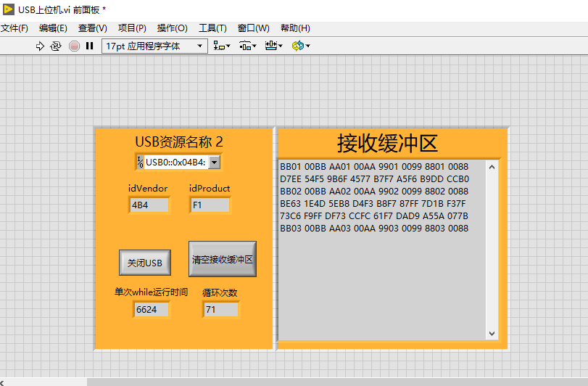The width and height of the screenshot is (588, 386).
Task: Click the buffer line starting with BB01
Action: tap(374, 167)
